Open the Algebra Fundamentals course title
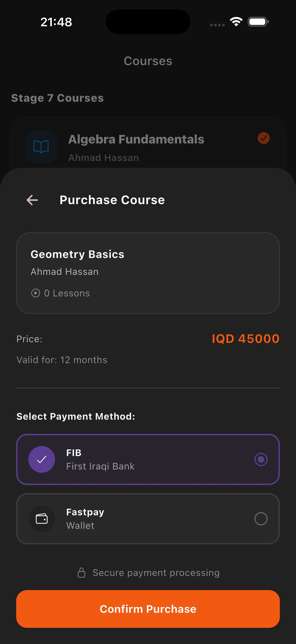Screen dimensions: 296x644 (x=136, y=139)
